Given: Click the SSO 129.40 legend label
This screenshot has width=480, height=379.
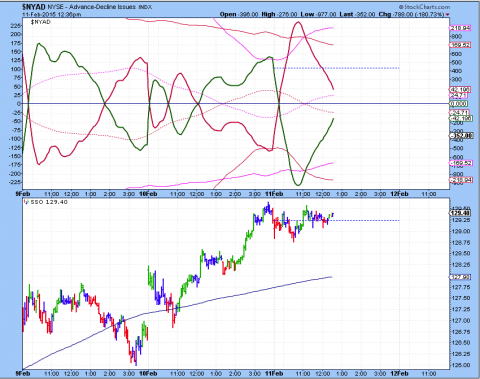Looking at the screenshot, I should click(x=49, y=202).
